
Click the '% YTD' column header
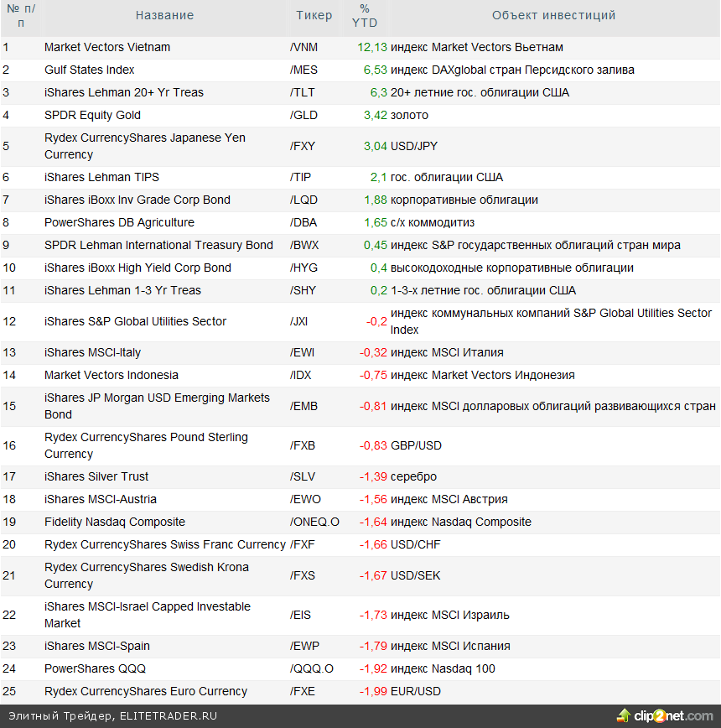coord(365,15)
